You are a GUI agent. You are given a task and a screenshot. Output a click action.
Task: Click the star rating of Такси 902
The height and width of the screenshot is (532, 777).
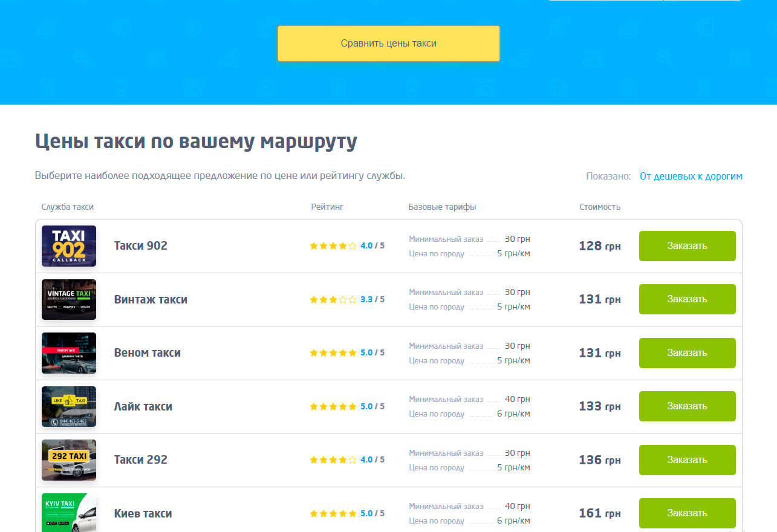pos(333,246)
